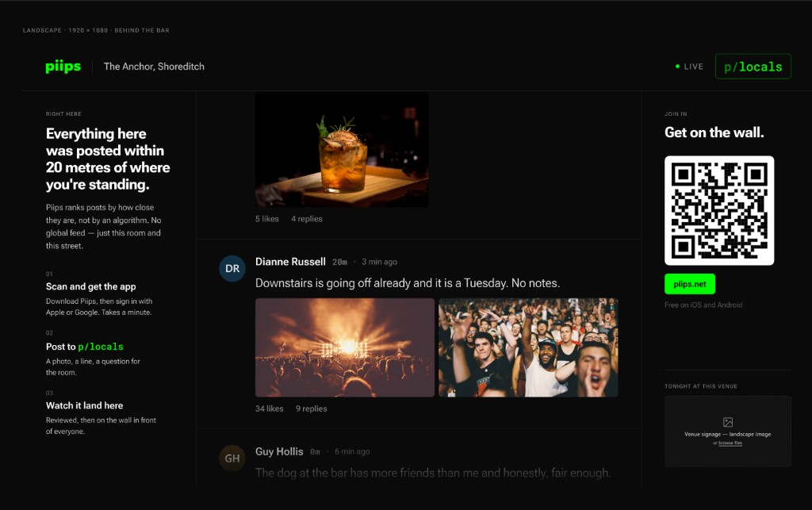
Task: Open the cocktail photo thumbnail
Action: click(x=342, y=150)
